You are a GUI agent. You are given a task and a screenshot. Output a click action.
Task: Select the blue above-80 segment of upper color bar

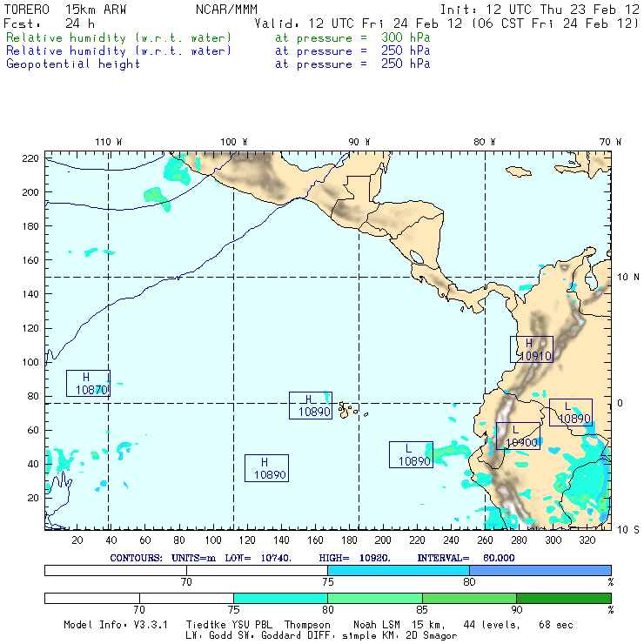tap(540, 570)
